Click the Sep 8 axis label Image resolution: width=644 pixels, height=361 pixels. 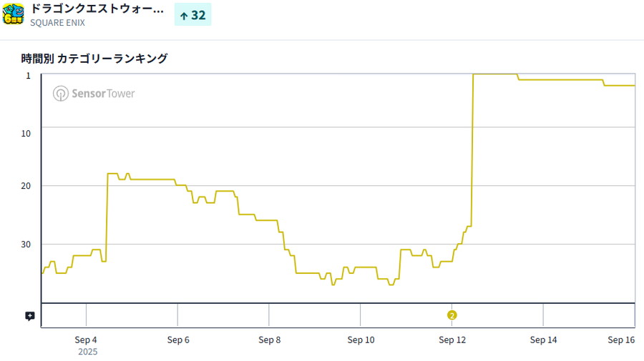click(269, 340)
